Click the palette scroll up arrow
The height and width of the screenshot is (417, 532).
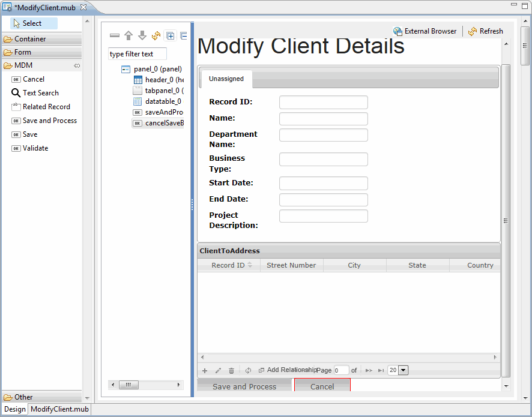coord(87,21)
